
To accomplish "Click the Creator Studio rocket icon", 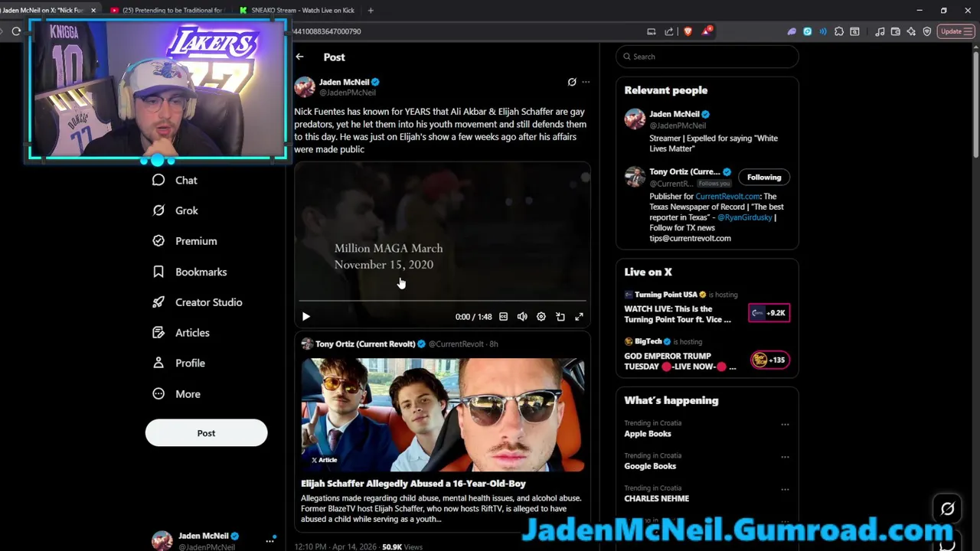I will 158,302.
